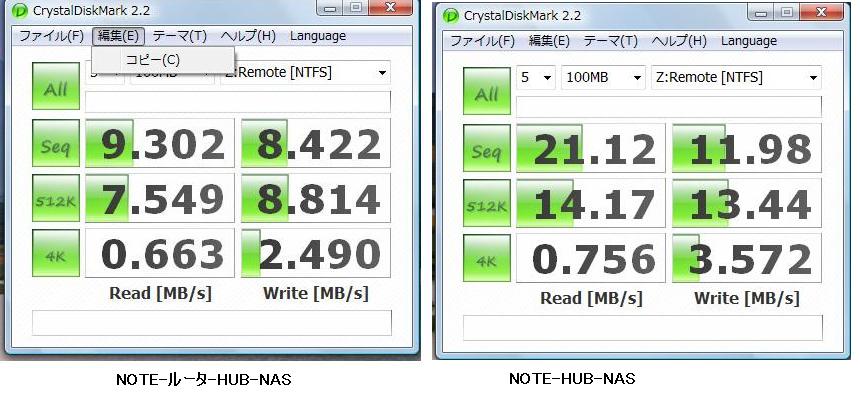Choose コピー(C) in the open 編集 menu
This screenshot has height=400, width=860.
pyautogui.click(x=163, y=60)
